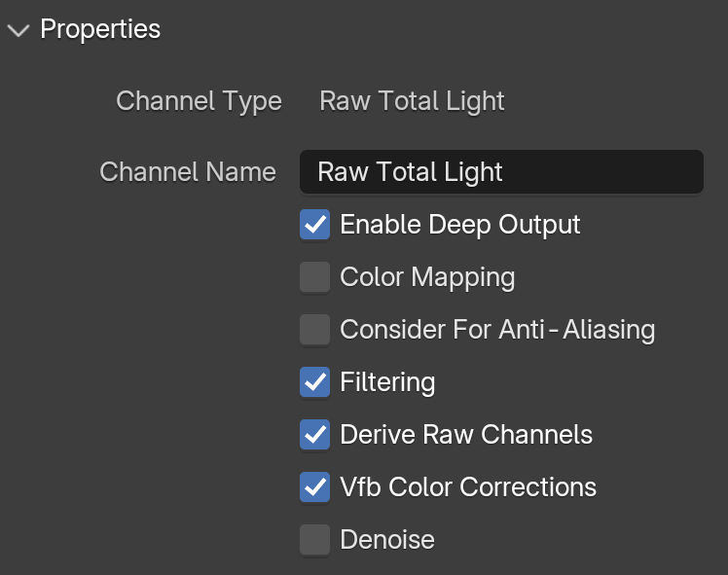Click the Channel Type value Raw Total Light
The image size is (728, 575).
coord(412,101)
